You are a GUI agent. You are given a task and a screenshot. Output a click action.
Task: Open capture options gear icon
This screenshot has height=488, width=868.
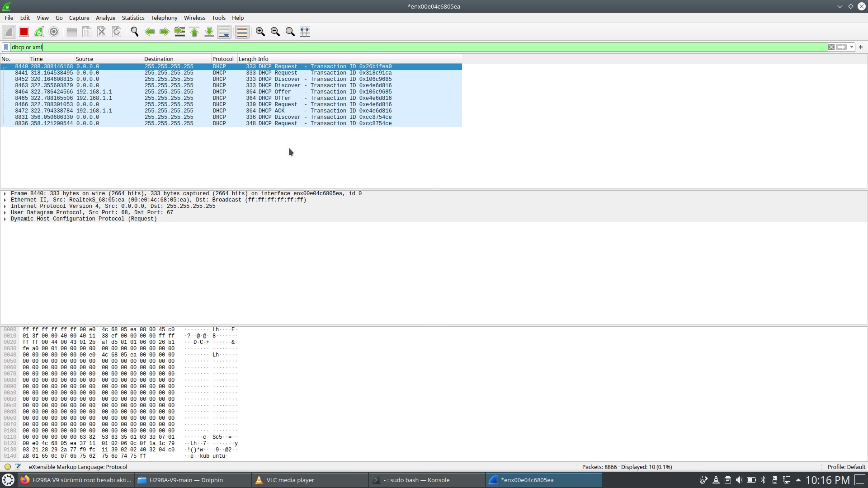coord(54,32)
